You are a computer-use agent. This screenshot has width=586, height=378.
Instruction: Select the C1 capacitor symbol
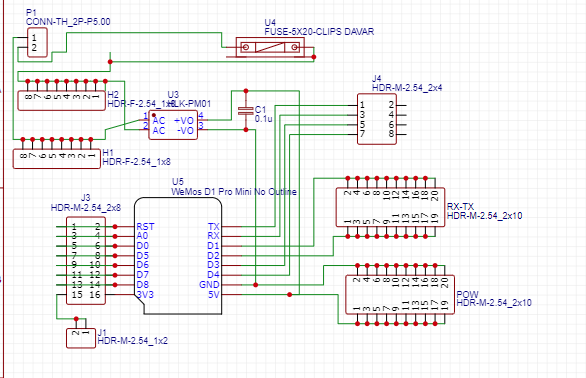click(246, 110)
